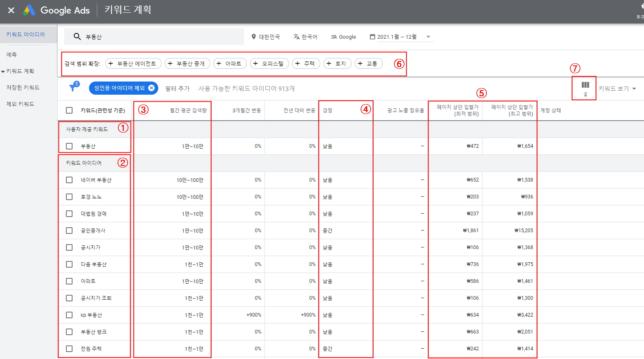Add 교통 chip to broaden search

[x=369, y=63]
